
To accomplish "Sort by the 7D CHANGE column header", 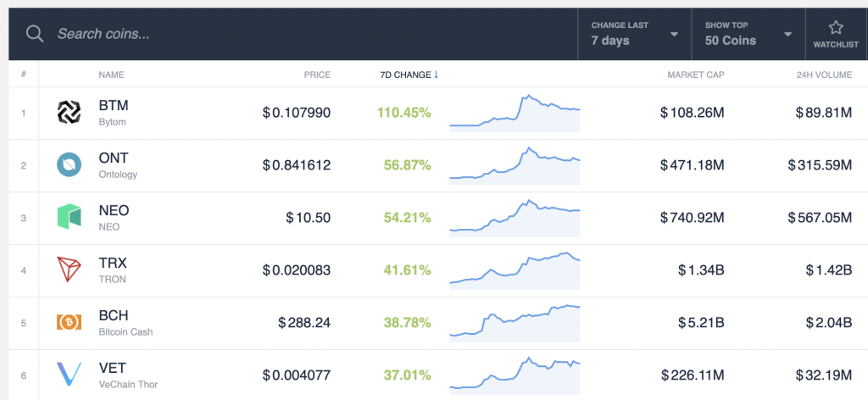I will 405,75.
